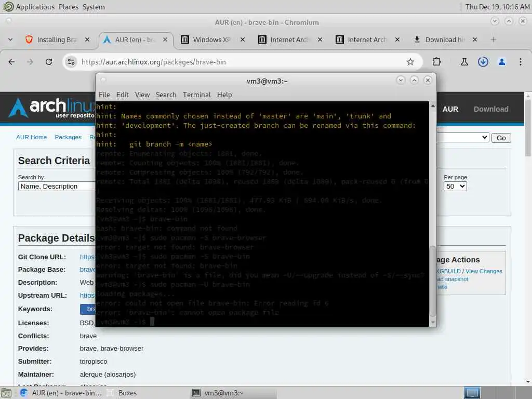Click the submitter toropisco text
Image resolution: width=532 pixels, height=399 pixels.
pyautogui.click(x=94, y=362)
